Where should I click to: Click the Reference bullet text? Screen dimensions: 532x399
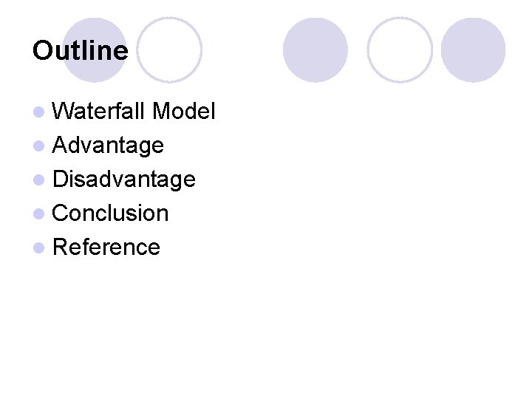click(x=106, y=247)
